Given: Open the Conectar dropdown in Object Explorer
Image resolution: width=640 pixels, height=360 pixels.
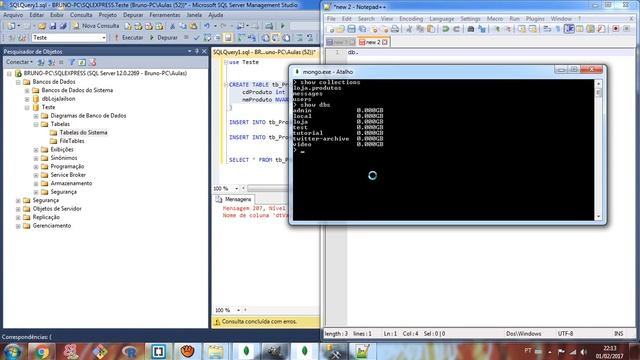Looking at the screenshot, I should tap(19, 62).
